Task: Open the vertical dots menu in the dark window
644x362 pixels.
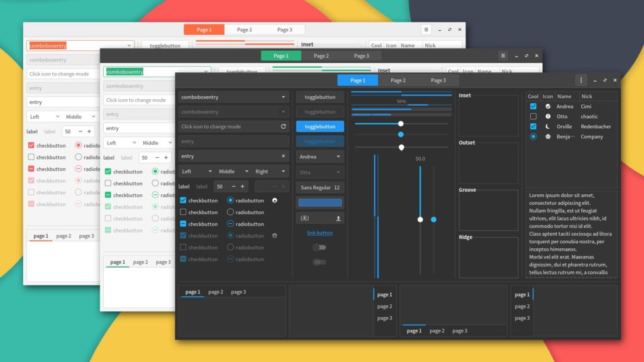Action: [x=580, y=80]
